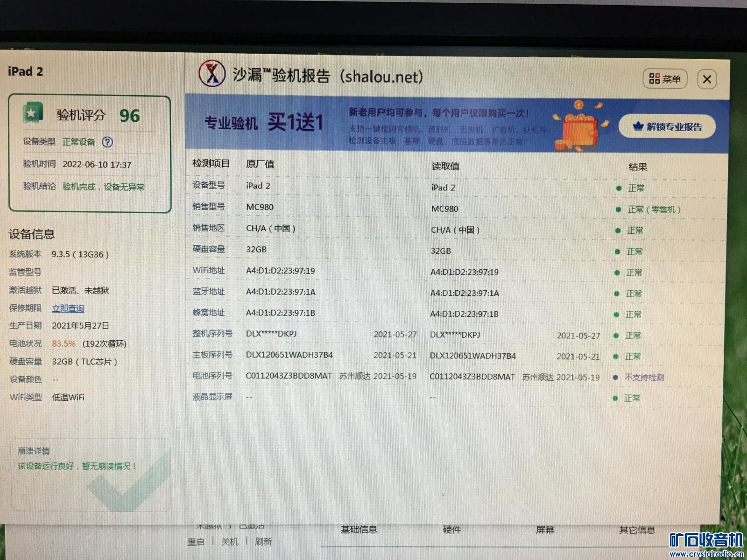The width and height of the screenshot is (747, 560).
Task: Click the 设备信息 section heading
Action: [x=32, y=234]
